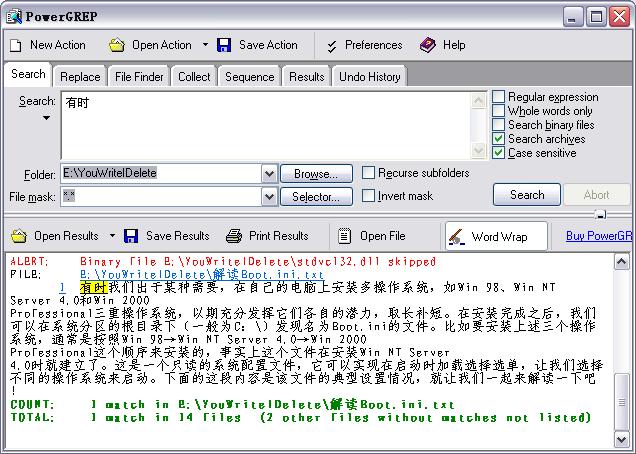
Task: Select the Collect tab
Action: pos(194,77)
